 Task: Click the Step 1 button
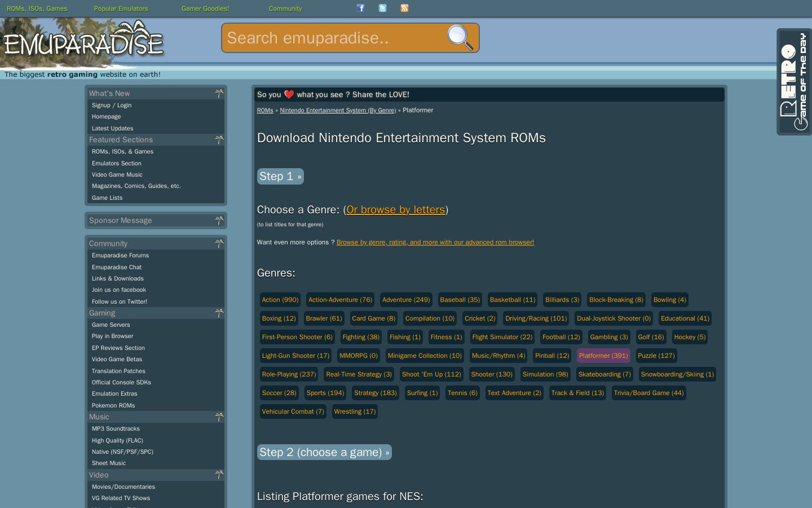280,176
